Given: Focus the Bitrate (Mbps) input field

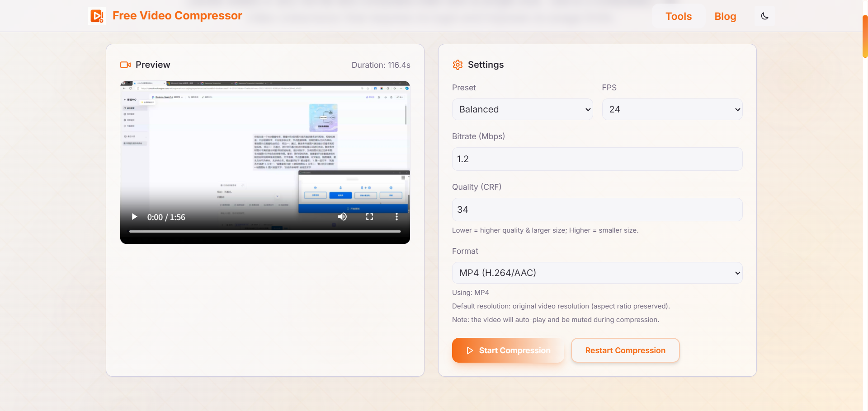Looking at the screenshot, I should 597,159.
